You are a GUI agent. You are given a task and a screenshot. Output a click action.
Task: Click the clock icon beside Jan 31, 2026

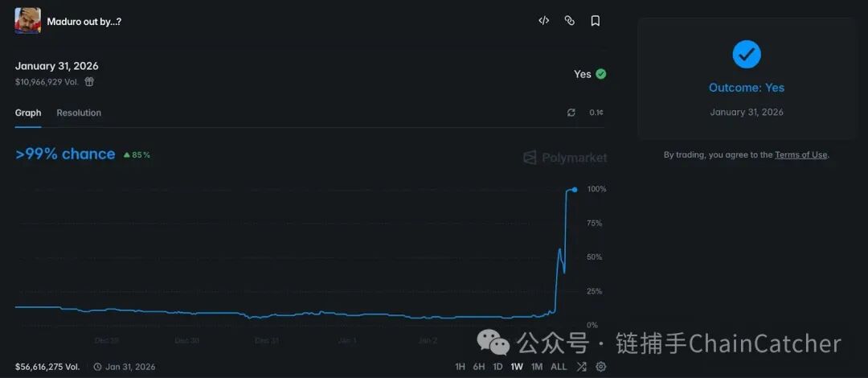[97, 367]
